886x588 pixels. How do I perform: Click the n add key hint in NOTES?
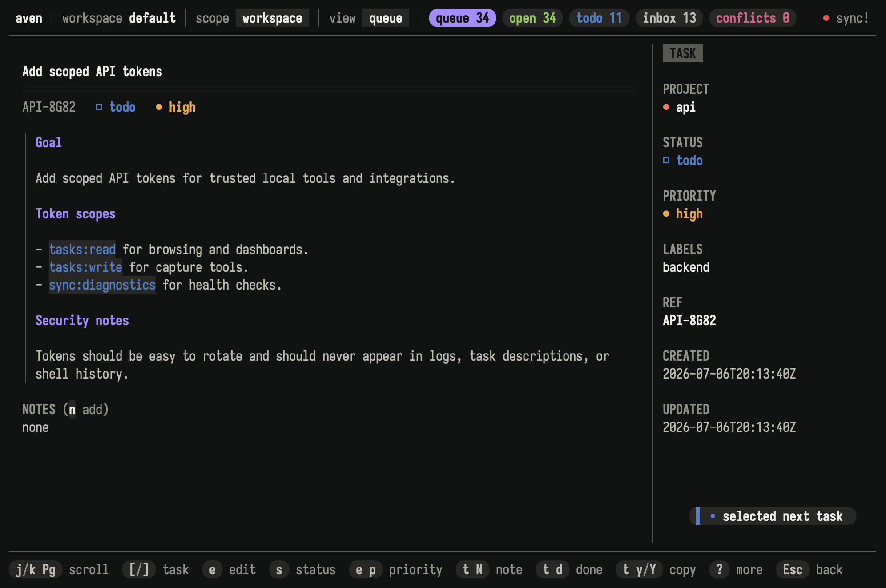72,410
